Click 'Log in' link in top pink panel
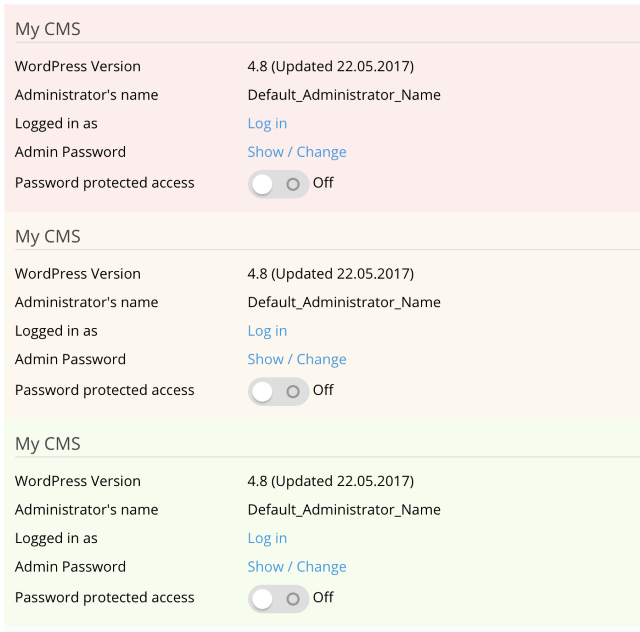Image resolution: width=640 pixels, height=632 pixels. pyautogui.click(x=267, y=123)
